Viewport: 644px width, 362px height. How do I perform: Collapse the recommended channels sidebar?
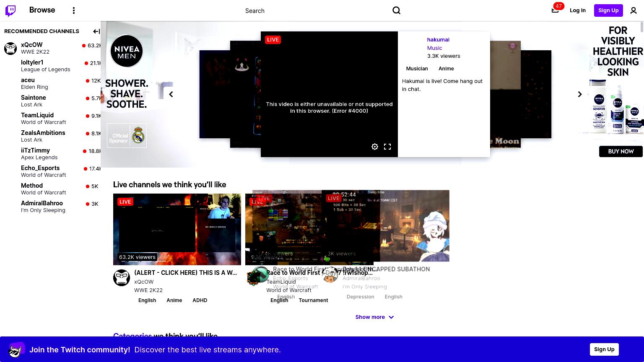point(96,31)
